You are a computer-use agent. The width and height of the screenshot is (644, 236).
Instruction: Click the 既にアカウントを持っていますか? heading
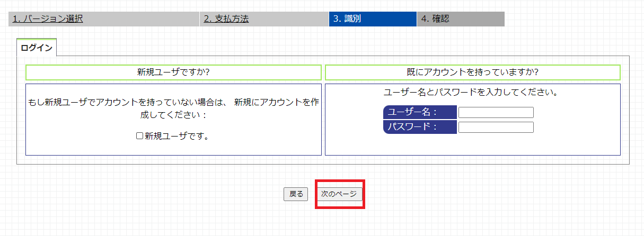click(x=472, y=72)
